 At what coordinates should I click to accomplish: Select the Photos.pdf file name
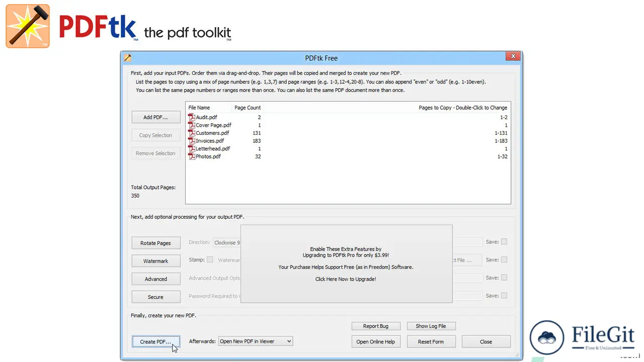pos(208,156)
